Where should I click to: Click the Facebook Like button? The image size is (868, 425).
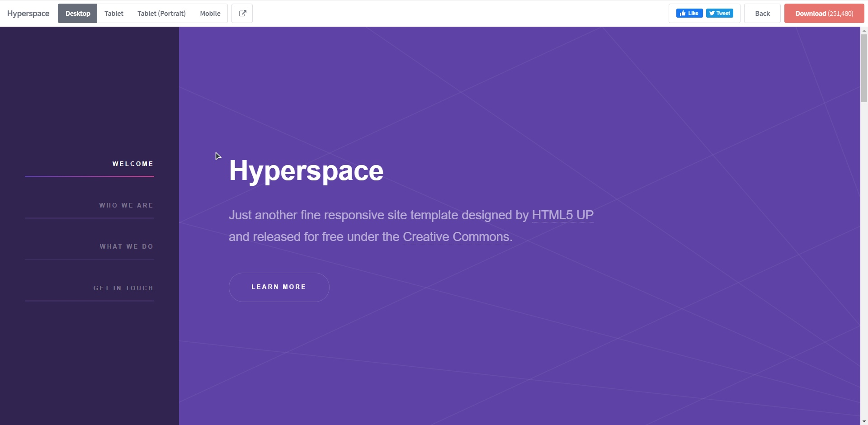[x=689, y=14]
